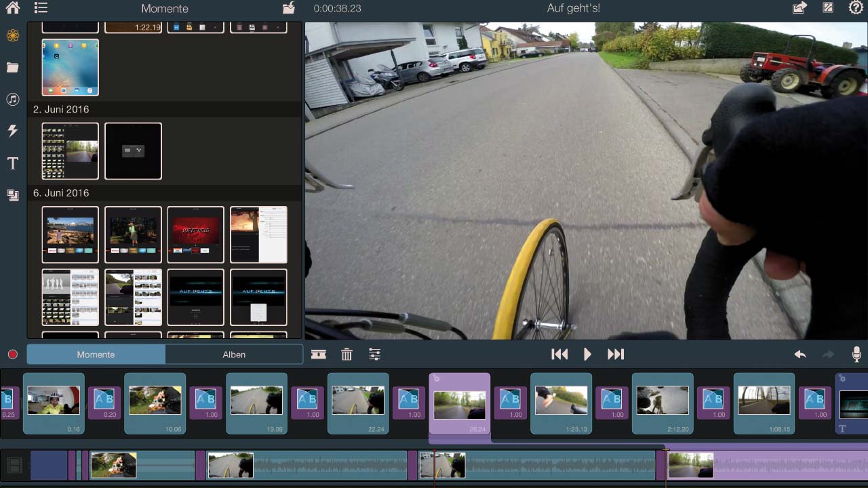Screen dimensions: 868x488
Task: Click the razor split clip tool
Action: pyautogui.click(x=318, y=354)
